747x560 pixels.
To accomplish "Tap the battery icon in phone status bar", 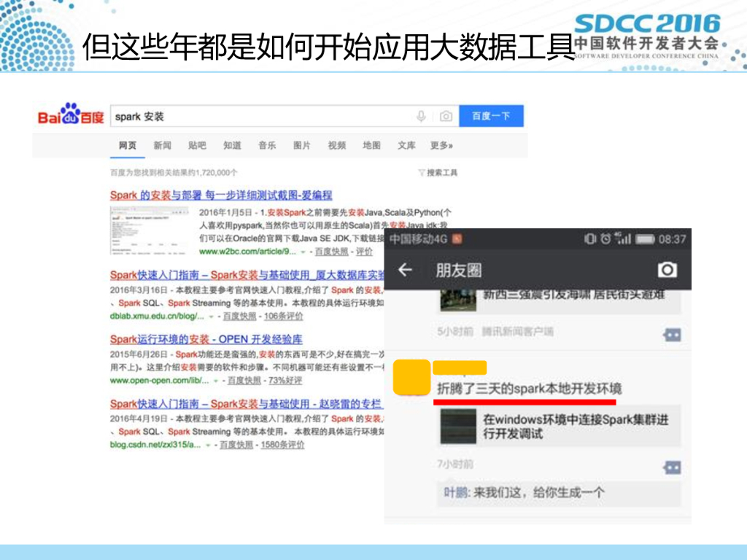I will click(x=645, y=239).
